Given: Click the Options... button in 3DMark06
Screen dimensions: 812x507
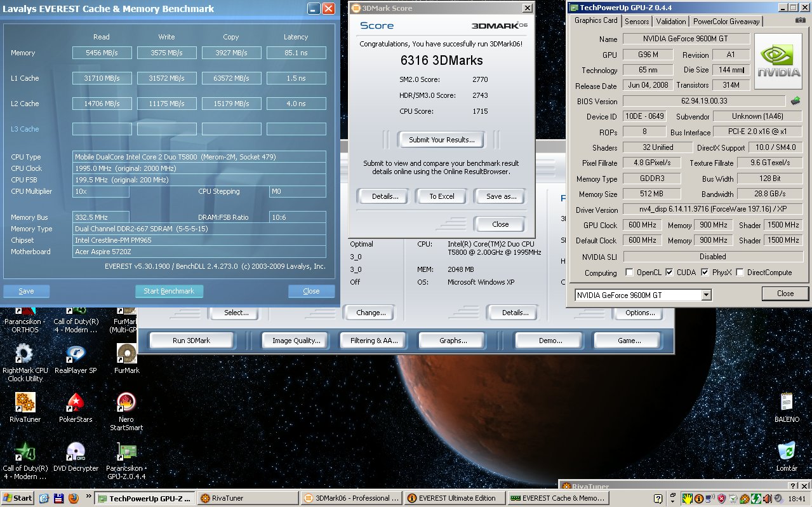Looking at the screenshot, I should click(x=639, y=313).
